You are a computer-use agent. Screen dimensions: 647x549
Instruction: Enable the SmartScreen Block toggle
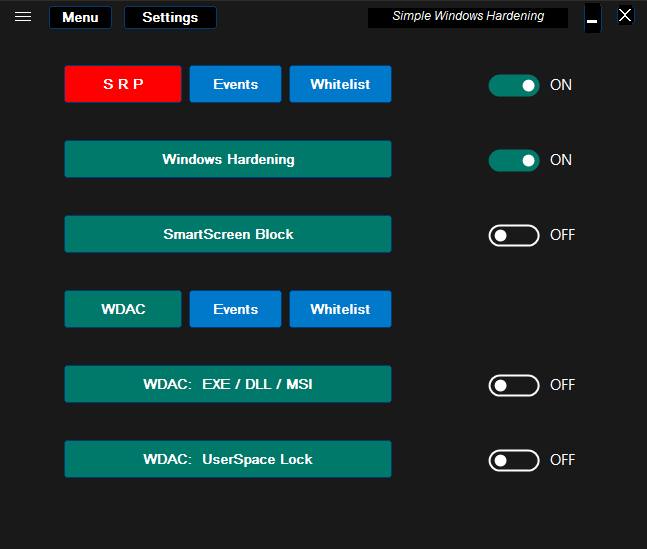pyautogui.click(x=514, y=236)
